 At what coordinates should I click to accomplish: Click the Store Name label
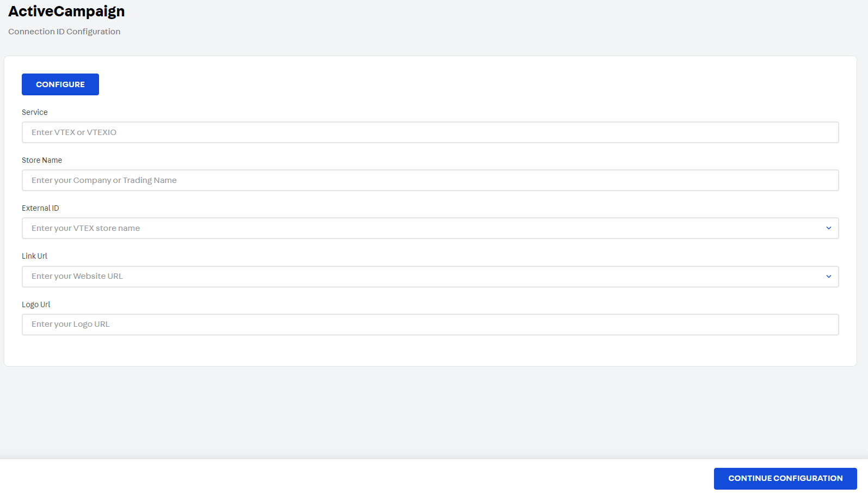(42, 160)
